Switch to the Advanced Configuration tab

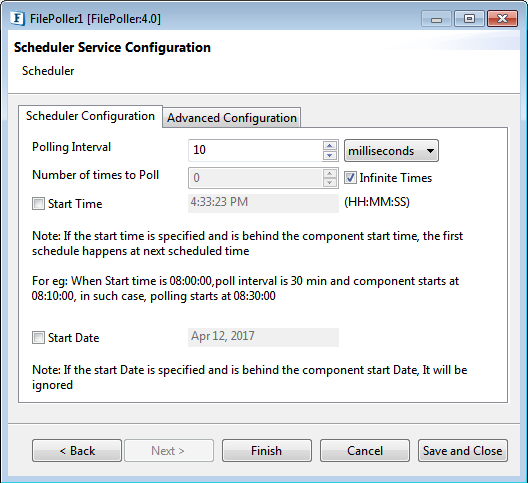tap(232, 118)
